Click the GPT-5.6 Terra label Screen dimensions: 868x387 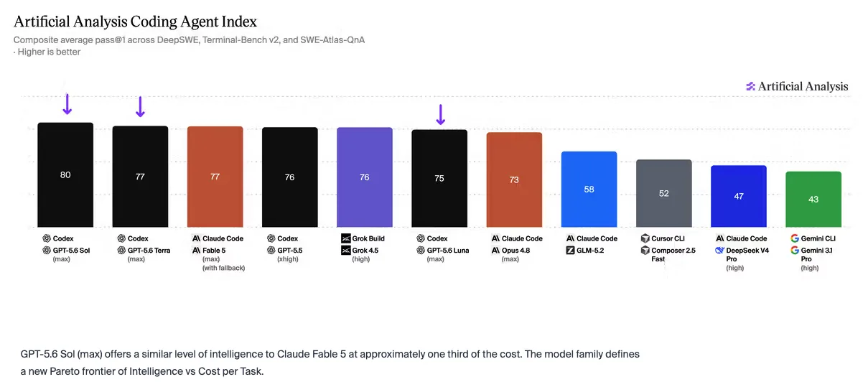149,251
